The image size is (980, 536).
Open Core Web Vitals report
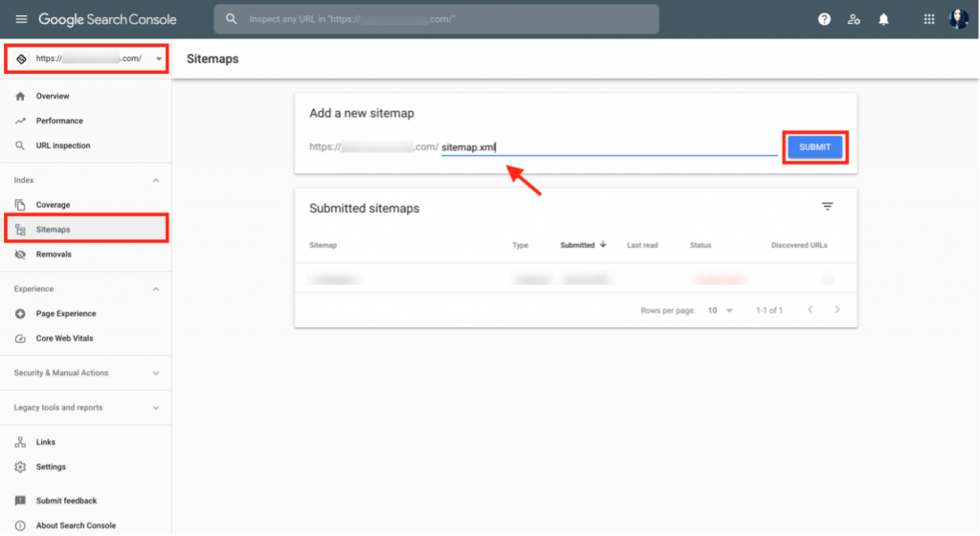point(64,339)
